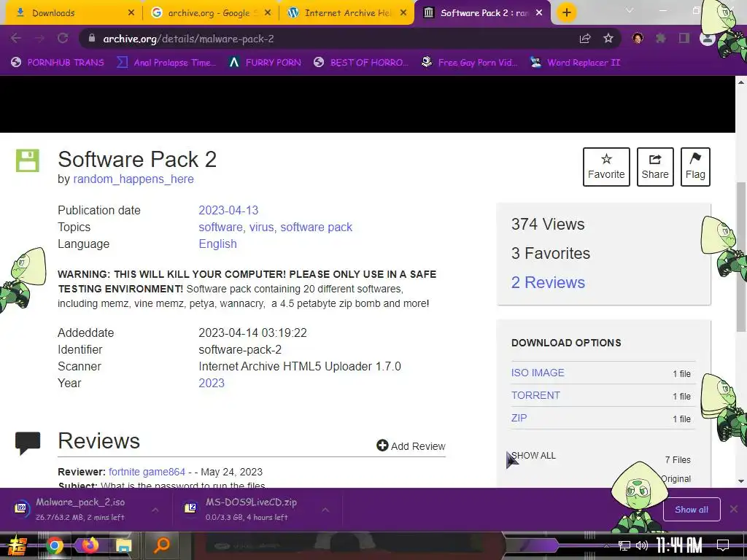
Task: Open Malware_pack_2.iso download item
Action: coord(80,509)
